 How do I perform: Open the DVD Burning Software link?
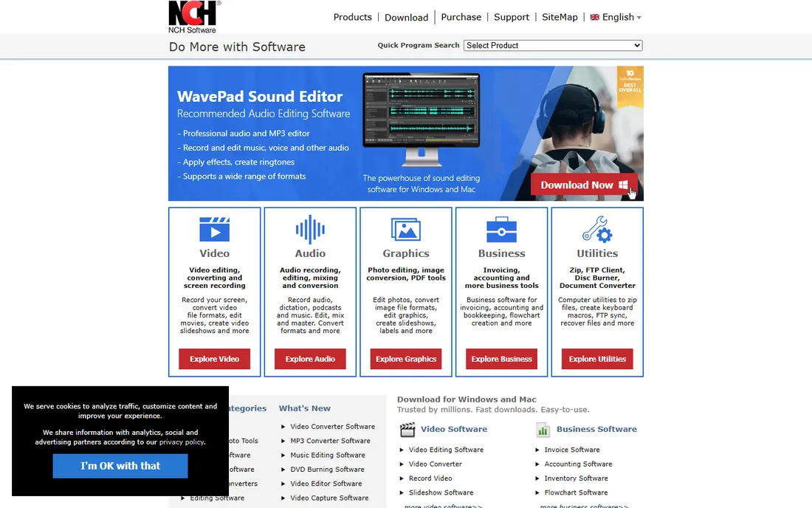point(327,470)
